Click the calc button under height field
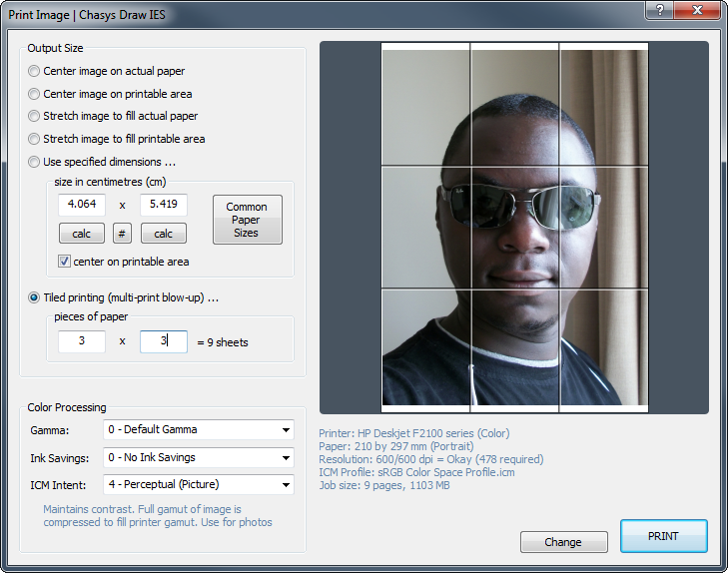728x573 pixels. click(x=164, y=234)
